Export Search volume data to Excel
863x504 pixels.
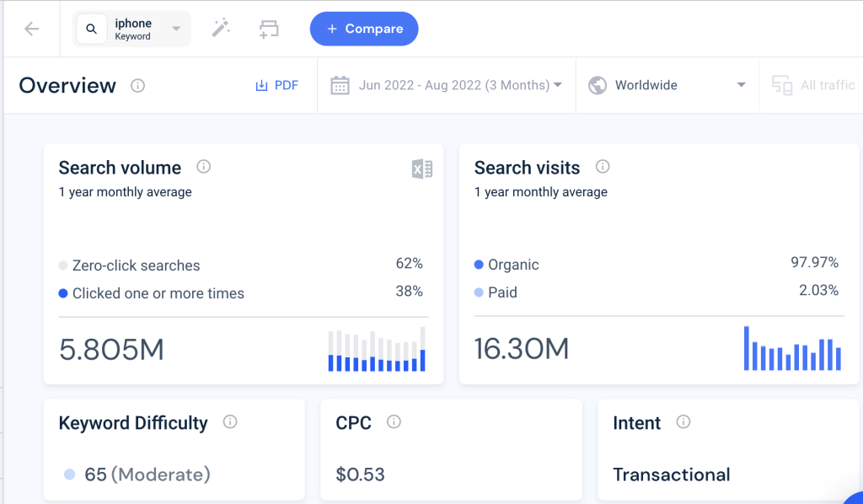point(422,169)
